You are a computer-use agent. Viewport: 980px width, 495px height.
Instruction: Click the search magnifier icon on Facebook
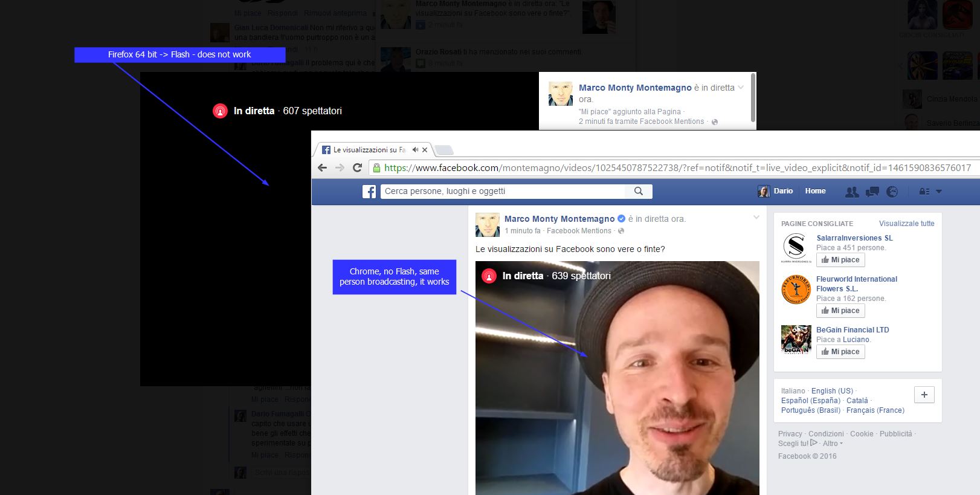[x=639, y=191]
